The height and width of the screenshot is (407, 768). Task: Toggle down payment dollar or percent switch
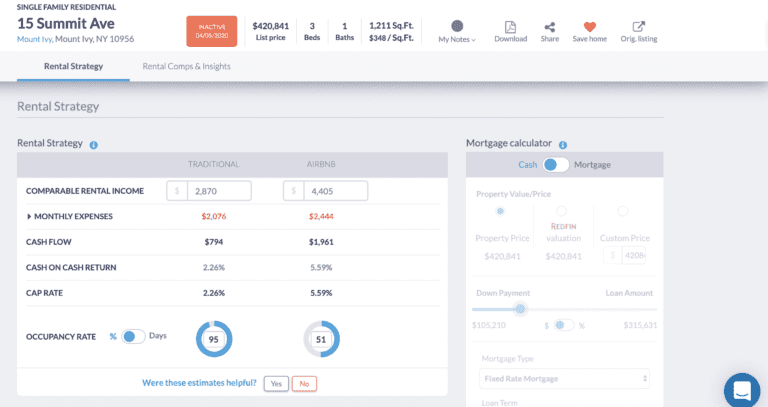pos(564,325)
